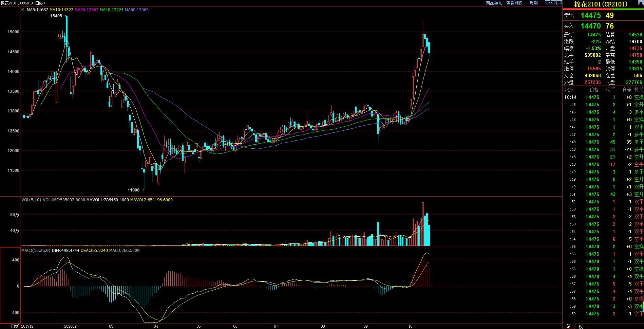Click the MACD:266.5009 value

(125, 251)
